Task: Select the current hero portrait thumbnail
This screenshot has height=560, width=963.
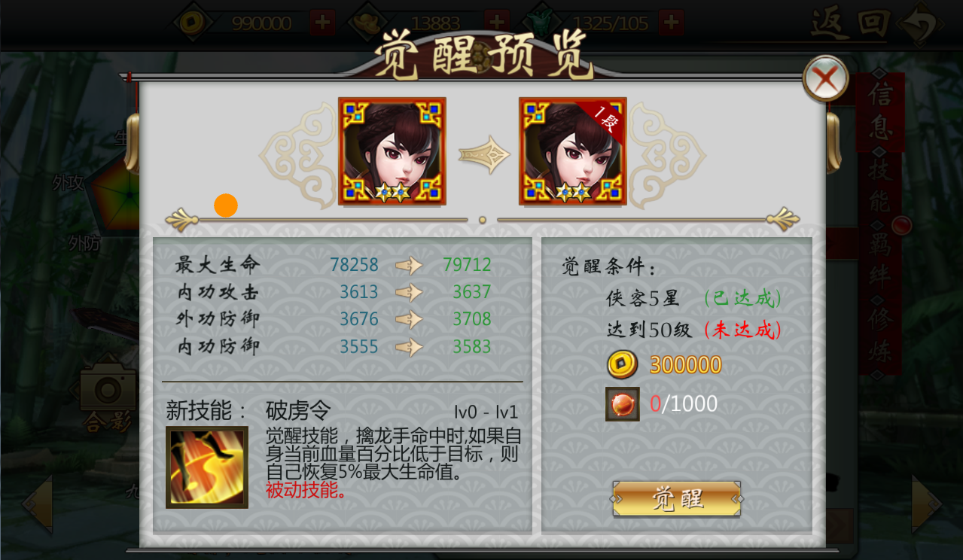Action: tap(392, 151)
